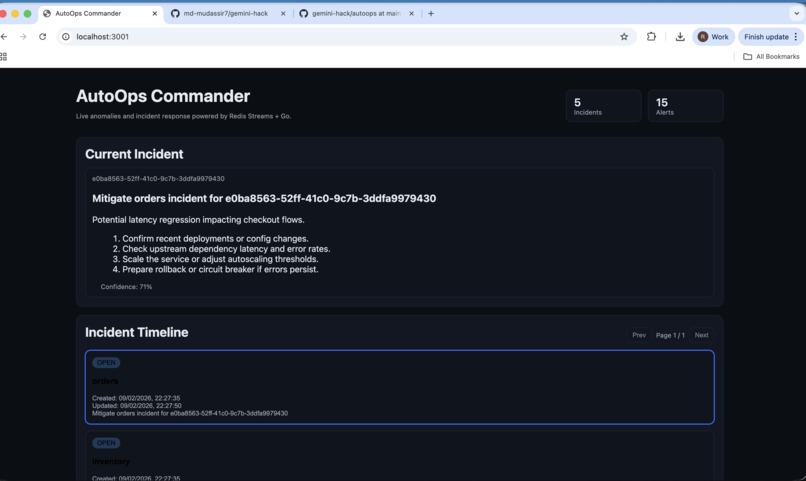Click the OPEN badge on inventory incident

pos(106,442)
